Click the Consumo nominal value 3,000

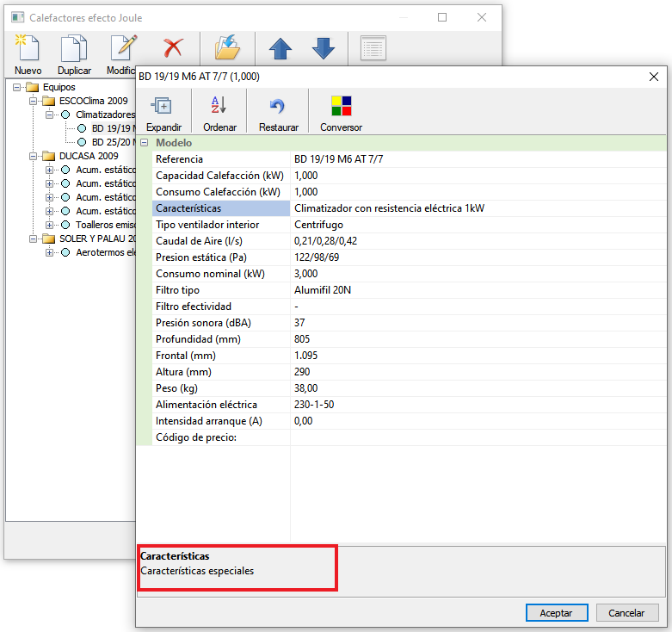pos(478,274)
